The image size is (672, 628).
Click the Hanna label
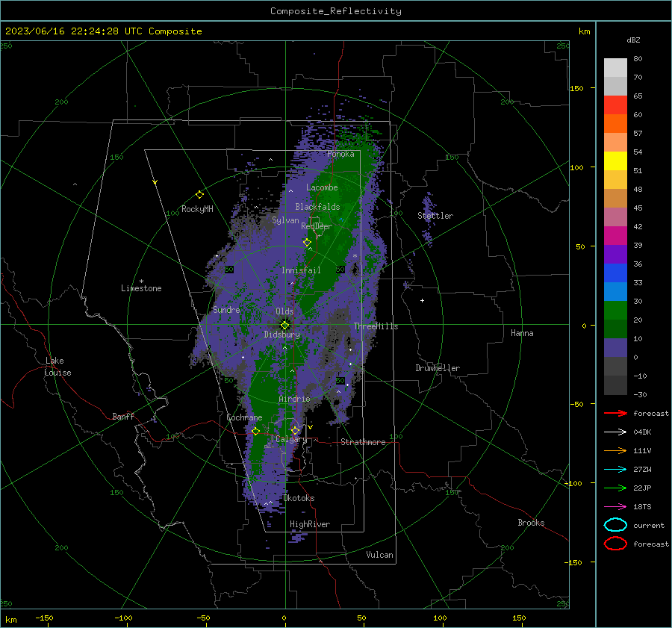pyautogui.click(x=522, y=333)
